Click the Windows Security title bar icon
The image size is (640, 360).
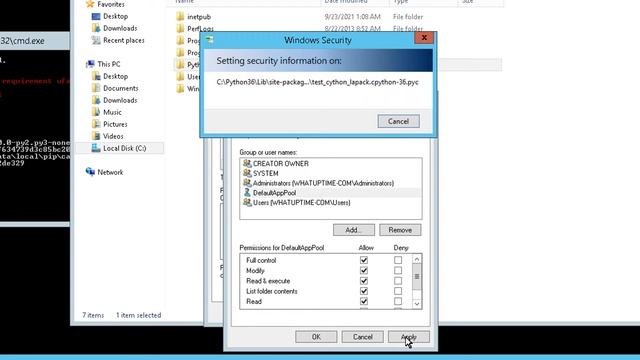point(209,40)
